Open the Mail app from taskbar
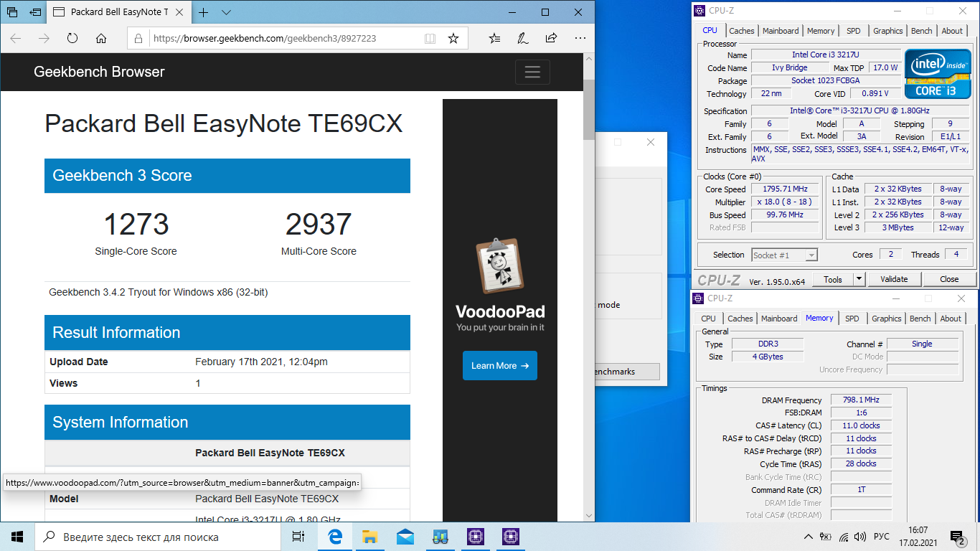This screenshot has width=980, height=551. pos(405,537)
